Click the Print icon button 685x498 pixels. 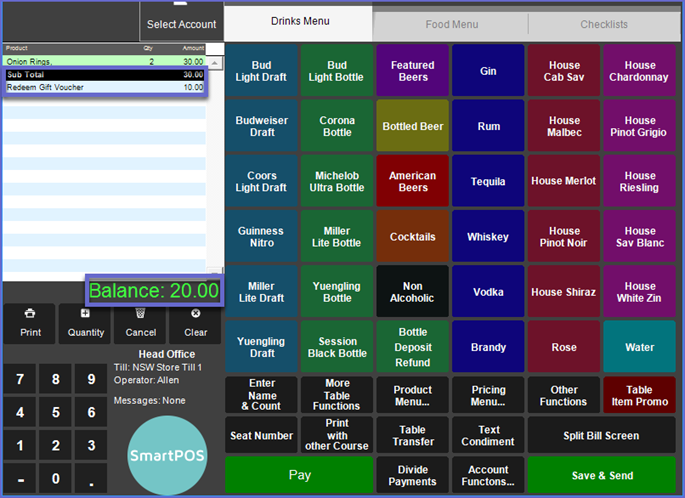30,322
